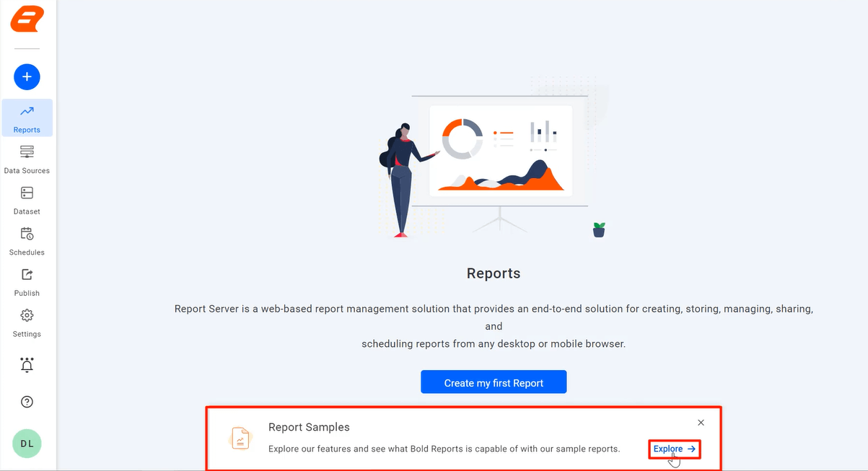Click the presentation illustration image
Viewport: 868px width, 471px height.
[493, 157]
